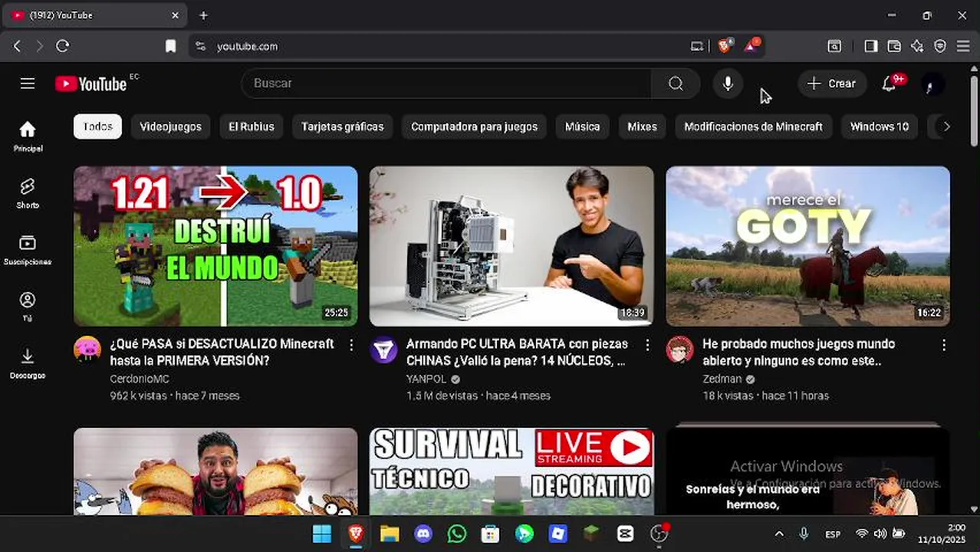
Task: Open Zedman channel avatar
Action: pyautogui.click(x=680, y=350)
